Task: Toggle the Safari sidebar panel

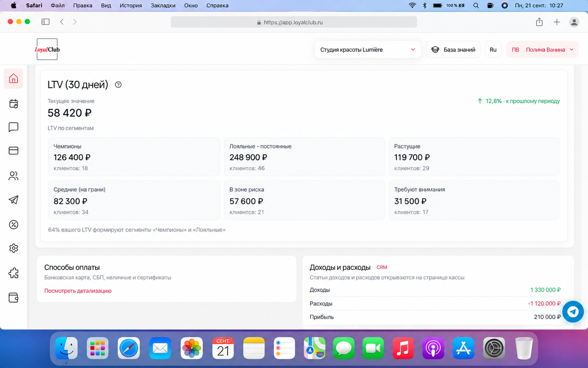Action: pos(45,22)
